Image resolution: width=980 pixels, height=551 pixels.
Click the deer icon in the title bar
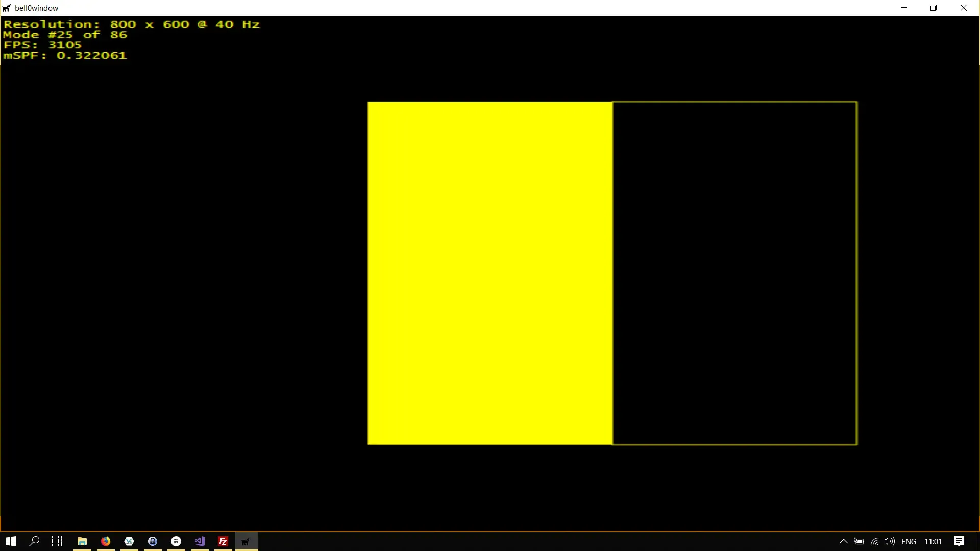pyautogui.click(x=7, y=8)
